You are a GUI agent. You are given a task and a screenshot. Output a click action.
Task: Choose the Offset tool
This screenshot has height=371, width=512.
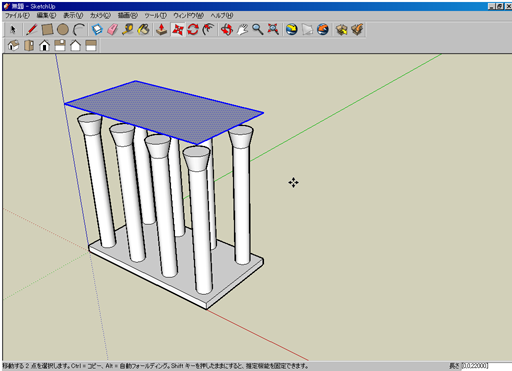(x=208, y=30)
